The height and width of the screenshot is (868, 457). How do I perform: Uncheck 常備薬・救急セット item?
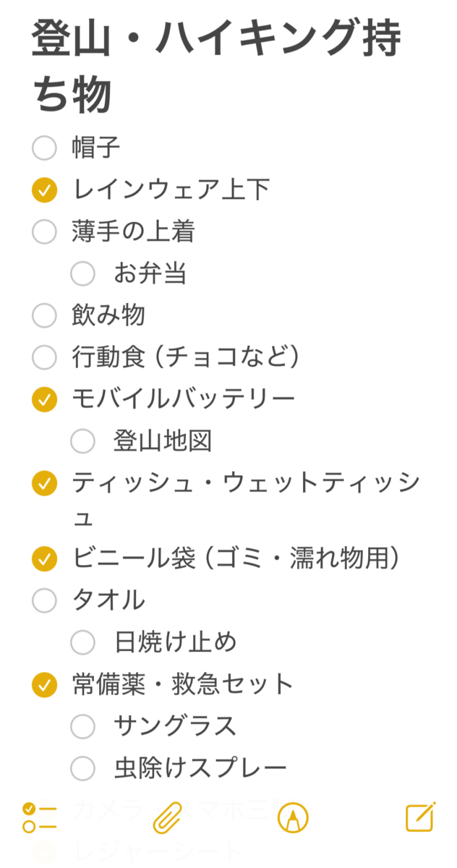pyautogui.click(x=45, y=684)
